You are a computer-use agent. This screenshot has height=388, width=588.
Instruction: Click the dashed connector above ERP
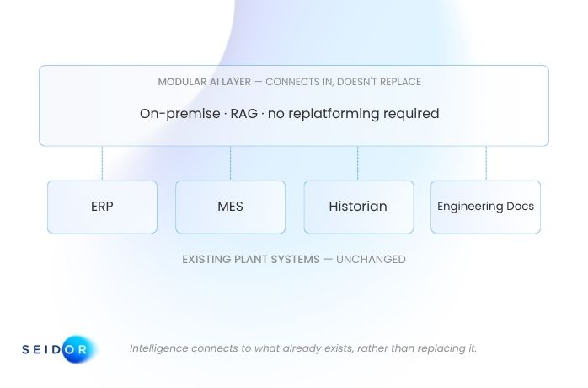102,164
